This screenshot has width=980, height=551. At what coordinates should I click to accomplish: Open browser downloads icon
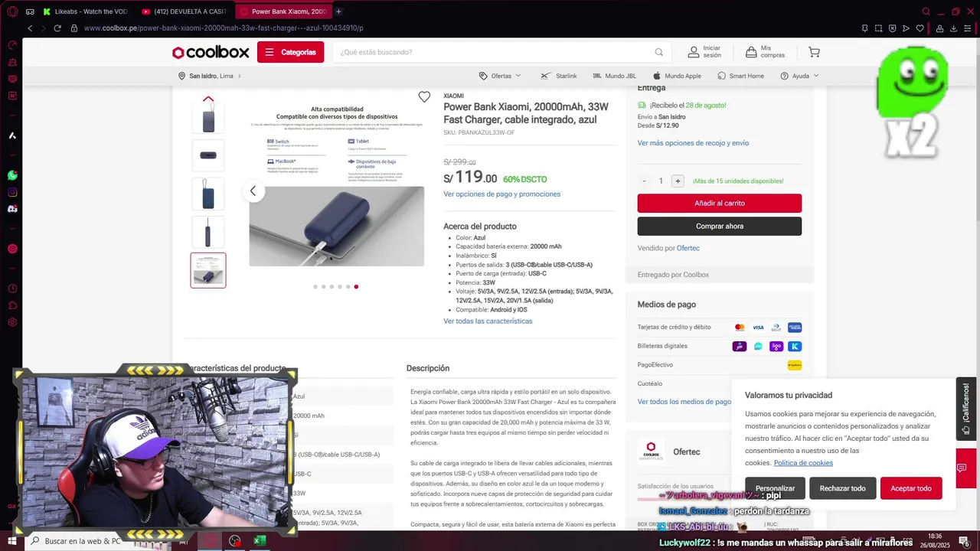pos(954,28)
